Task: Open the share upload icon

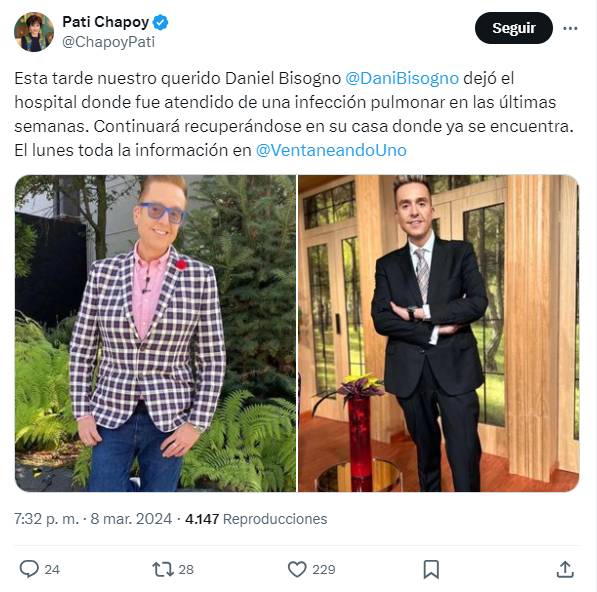Action: (x=565, y=569)
